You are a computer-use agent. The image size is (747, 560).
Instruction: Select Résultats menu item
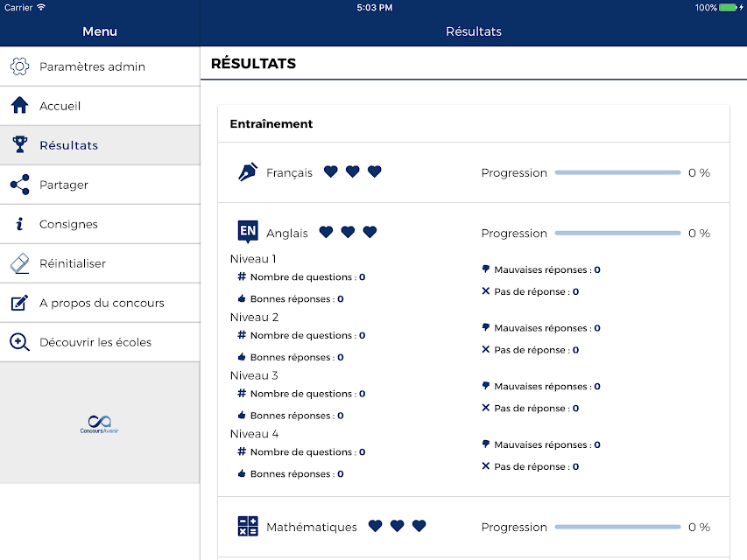(x=100, y=145)
